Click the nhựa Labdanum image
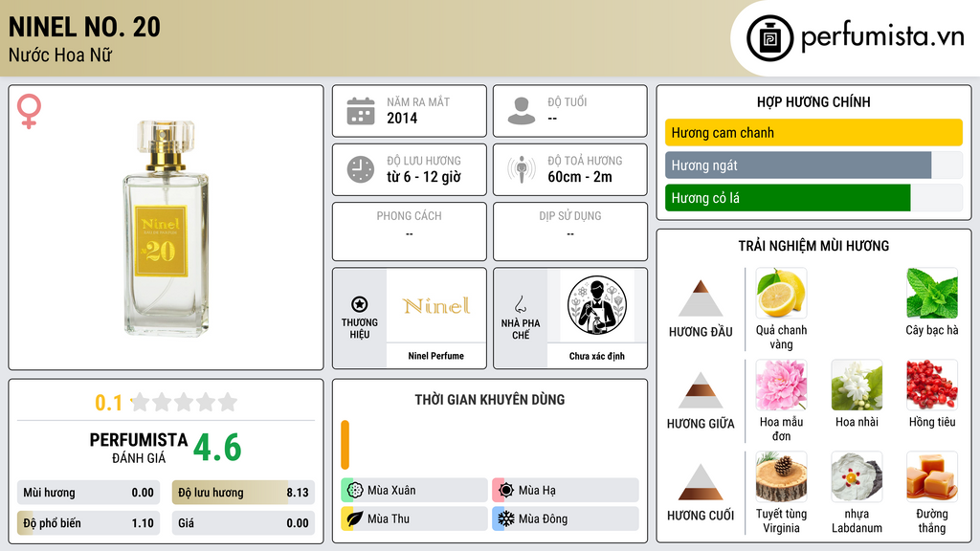The image size is (980, 551). pos(857,477)
